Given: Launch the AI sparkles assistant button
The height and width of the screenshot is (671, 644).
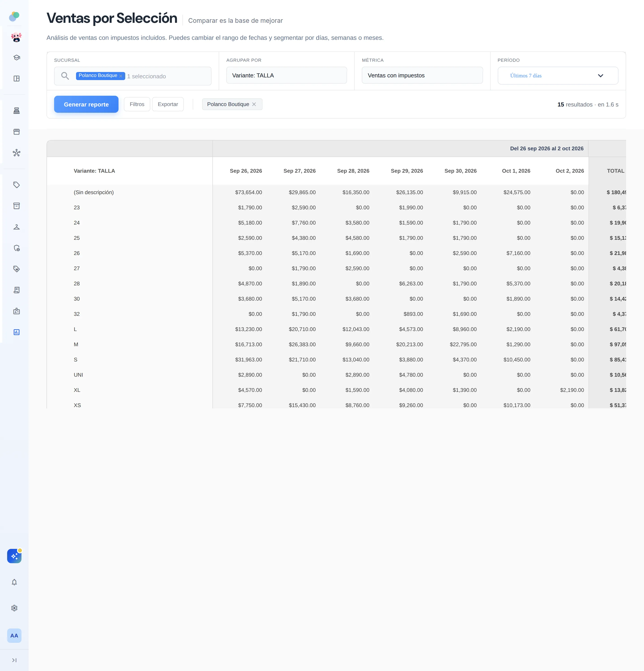Looking at the screenshot, I should coord(14,556).
